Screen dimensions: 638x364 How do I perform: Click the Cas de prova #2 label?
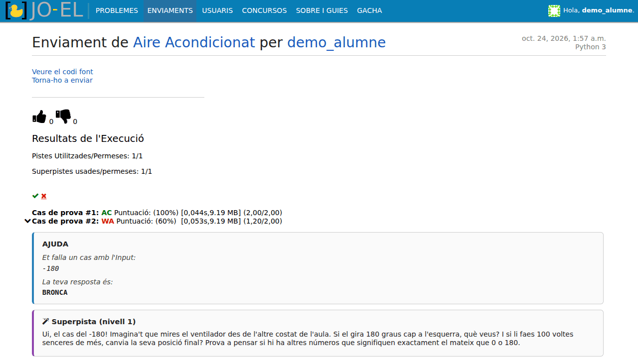65,221
